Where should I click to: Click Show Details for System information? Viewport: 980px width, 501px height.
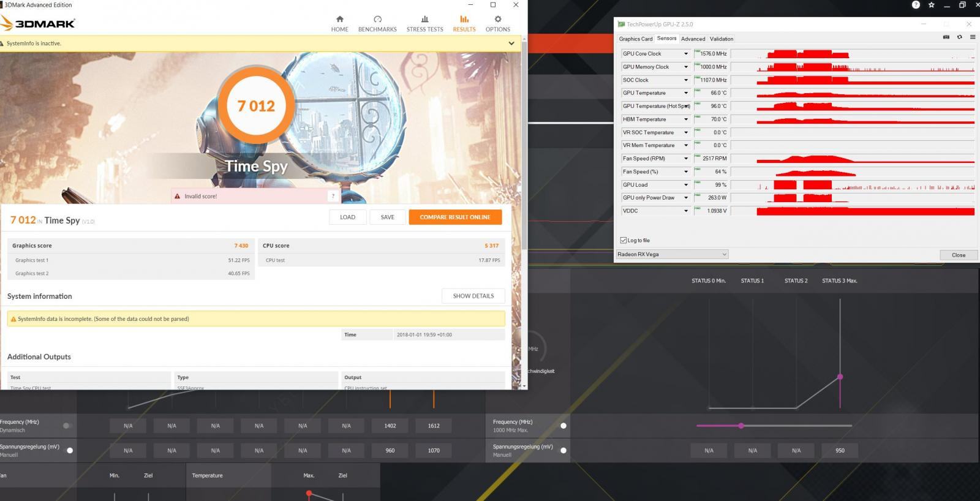[473, 296]
